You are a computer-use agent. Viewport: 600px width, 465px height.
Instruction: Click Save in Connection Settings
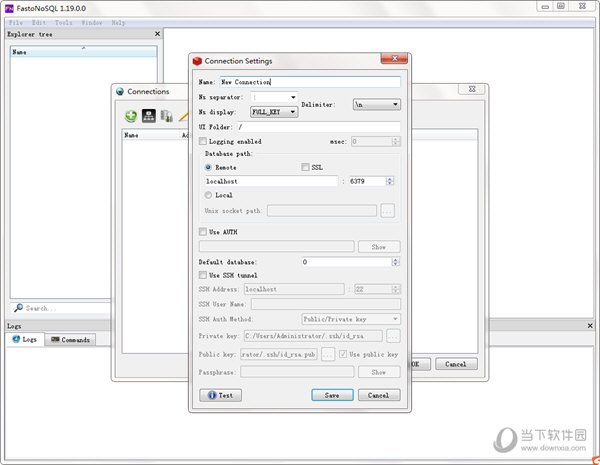tap(332, 395)
